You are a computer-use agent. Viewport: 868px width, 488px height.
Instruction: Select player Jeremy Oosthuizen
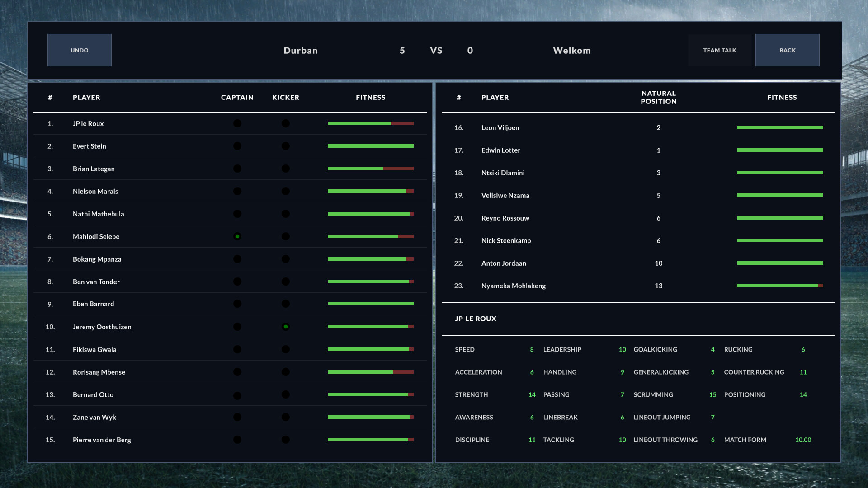pos(102,327)
